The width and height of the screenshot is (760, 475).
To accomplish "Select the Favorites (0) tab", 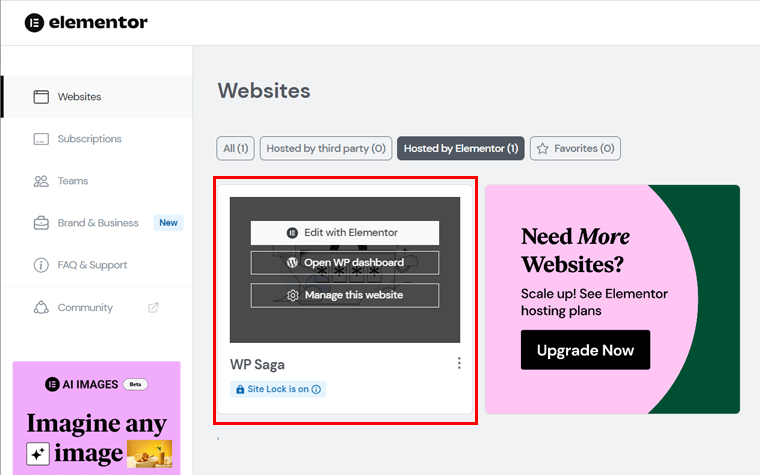I will (x=575, y=148).
